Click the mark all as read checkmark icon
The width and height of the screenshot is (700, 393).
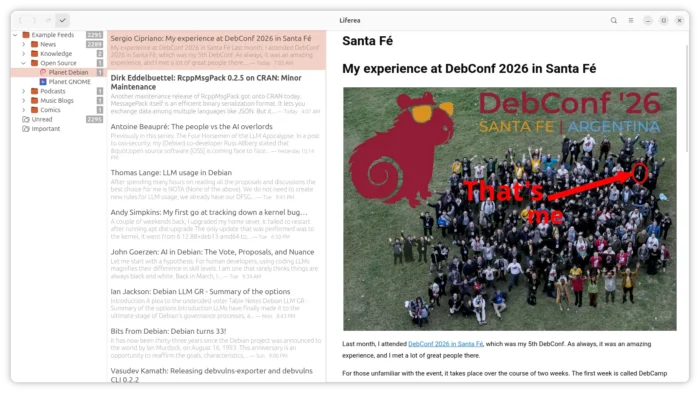point(62,20)
